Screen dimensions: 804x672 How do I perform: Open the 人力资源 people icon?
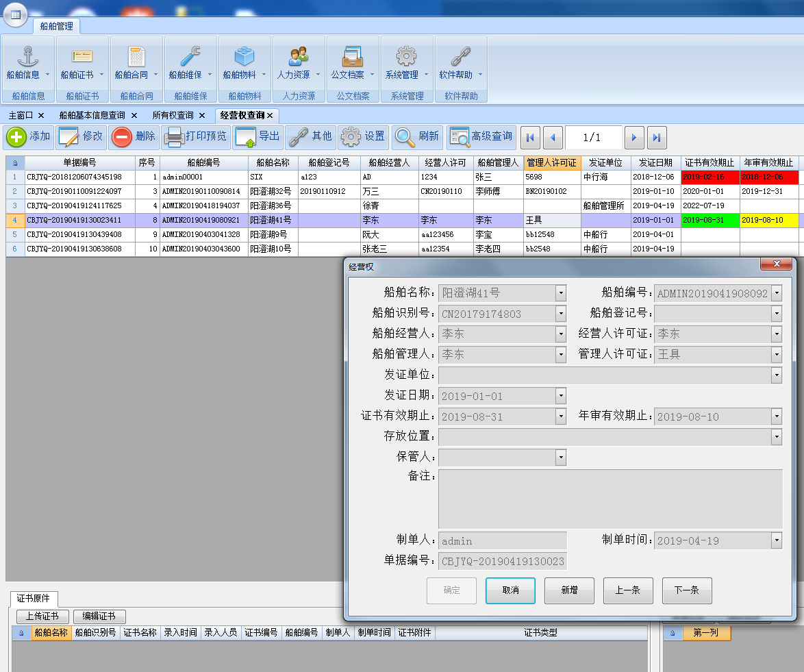(299, 56)
